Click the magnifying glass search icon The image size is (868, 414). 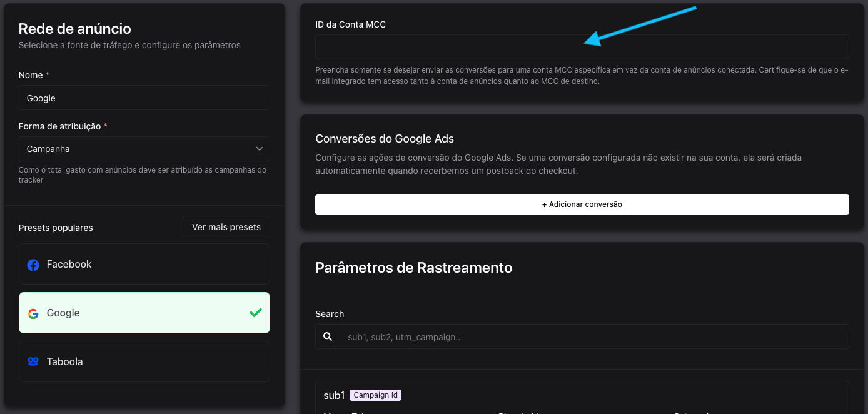point(328,336)
